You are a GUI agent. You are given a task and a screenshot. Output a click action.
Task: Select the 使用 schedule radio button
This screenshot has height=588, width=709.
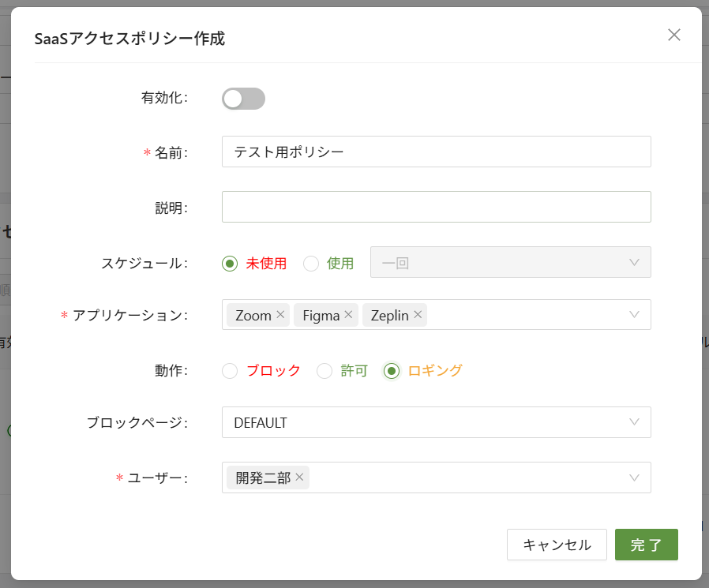(x=311, y=264)
